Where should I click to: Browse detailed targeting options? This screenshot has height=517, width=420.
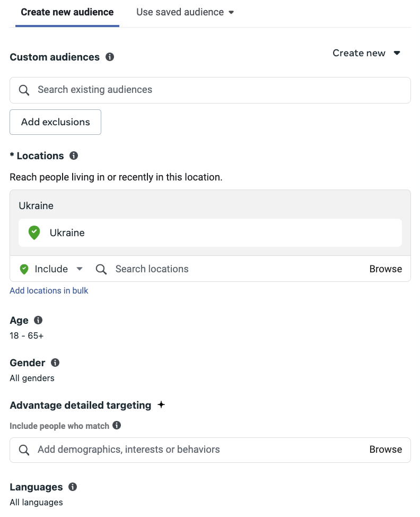tap(386, 450)
